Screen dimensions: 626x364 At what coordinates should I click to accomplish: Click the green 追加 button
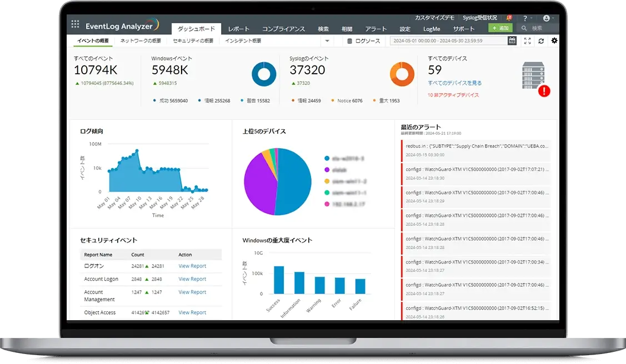tap(500, 28)
